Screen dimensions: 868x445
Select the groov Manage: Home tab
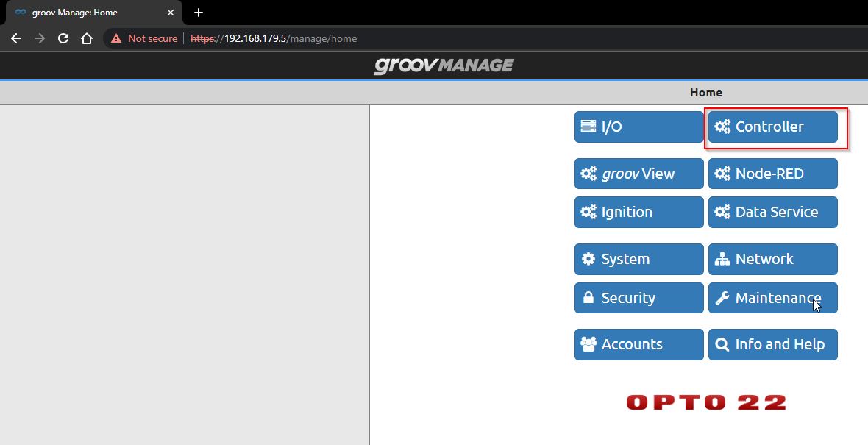coord(94,13)
